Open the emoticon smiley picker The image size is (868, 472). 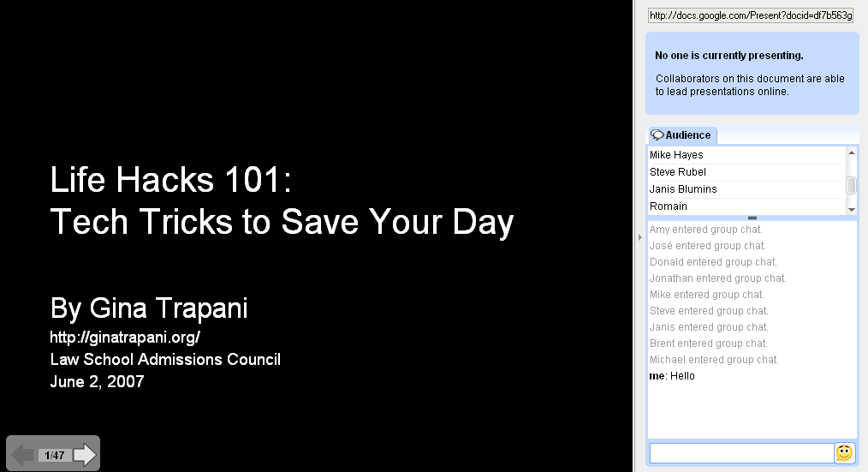[x=844, y=452]
